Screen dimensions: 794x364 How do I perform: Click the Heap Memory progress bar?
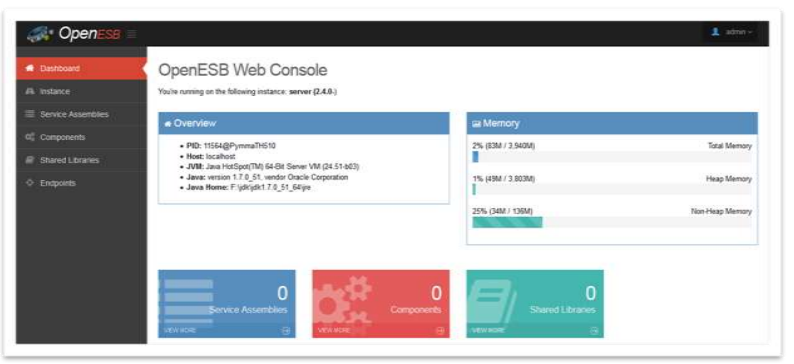612,189
